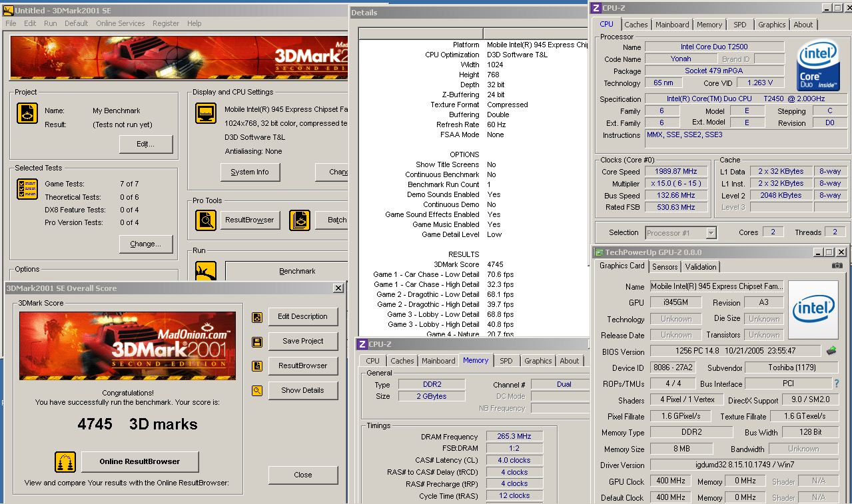Open the Register menu in 3DMark2001
Screen dimensions: 852x504
tap(166, 23)
